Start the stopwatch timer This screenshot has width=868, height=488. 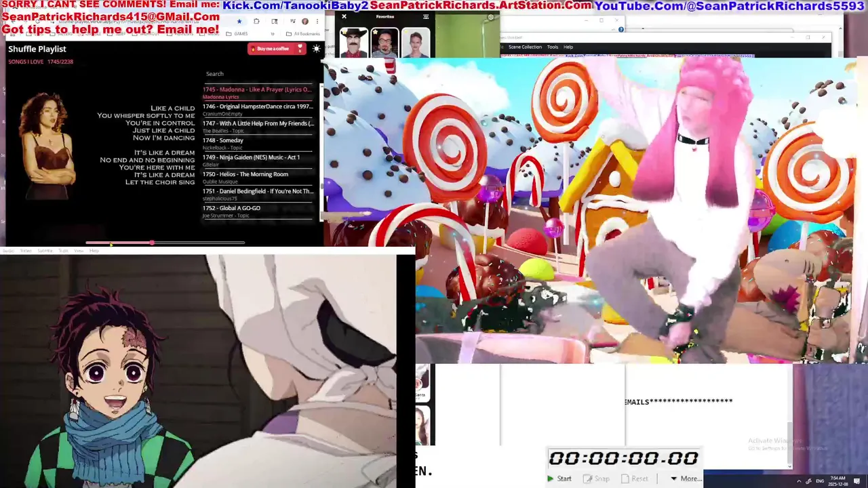(559, 479)
